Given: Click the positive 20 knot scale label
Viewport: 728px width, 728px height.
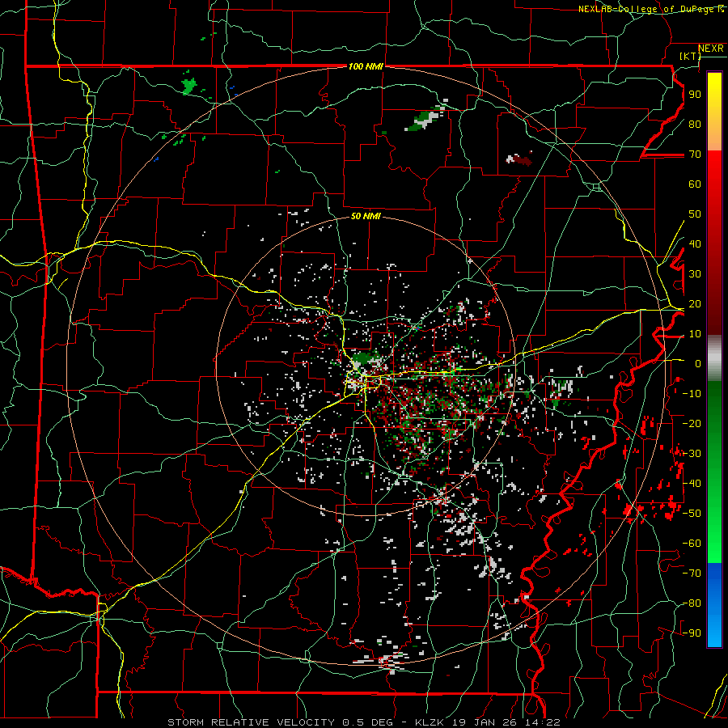Looking at the screenshot, I should point(695,304).
